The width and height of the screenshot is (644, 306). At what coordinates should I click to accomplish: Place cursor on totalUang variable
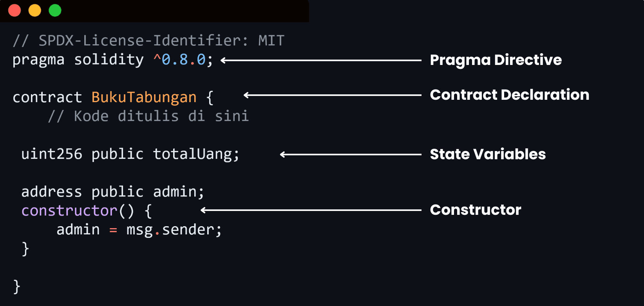tap(193, 154)
